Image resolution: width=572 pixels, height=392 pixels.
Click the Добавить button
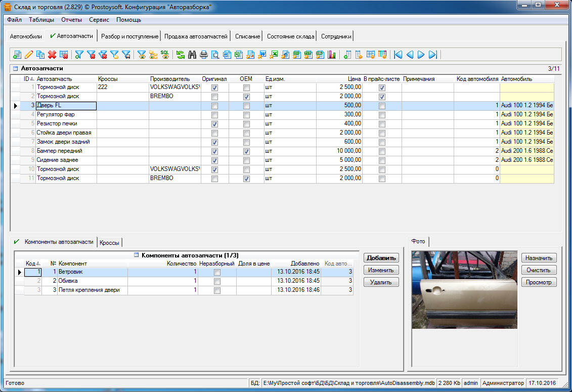click(381, 258)
